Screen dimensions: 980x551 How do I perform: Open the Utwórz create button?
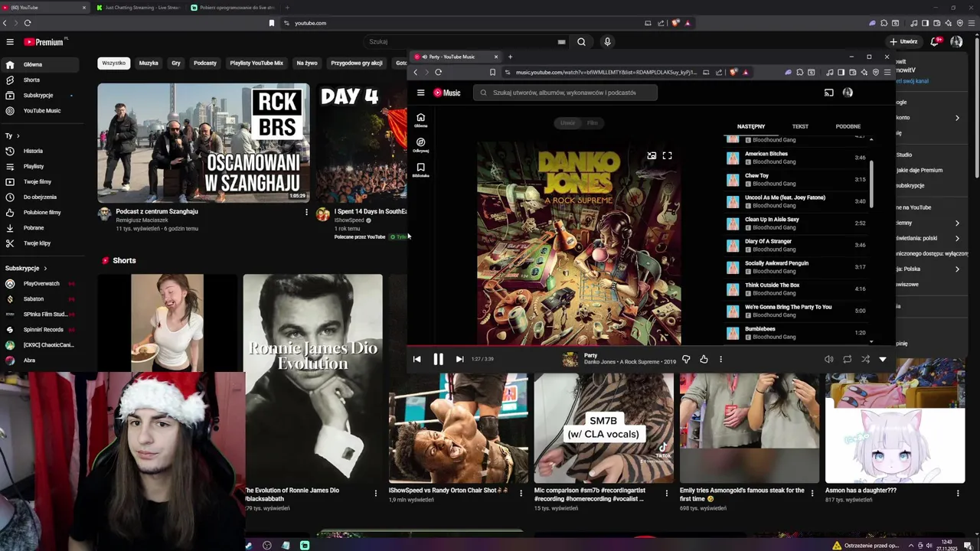(x=904, y=42)
